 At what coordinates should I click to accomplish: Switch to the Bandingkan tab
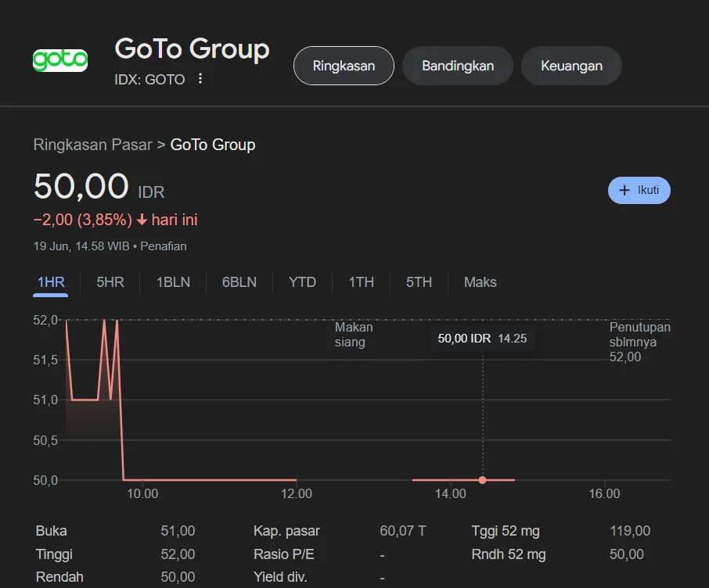458,66
